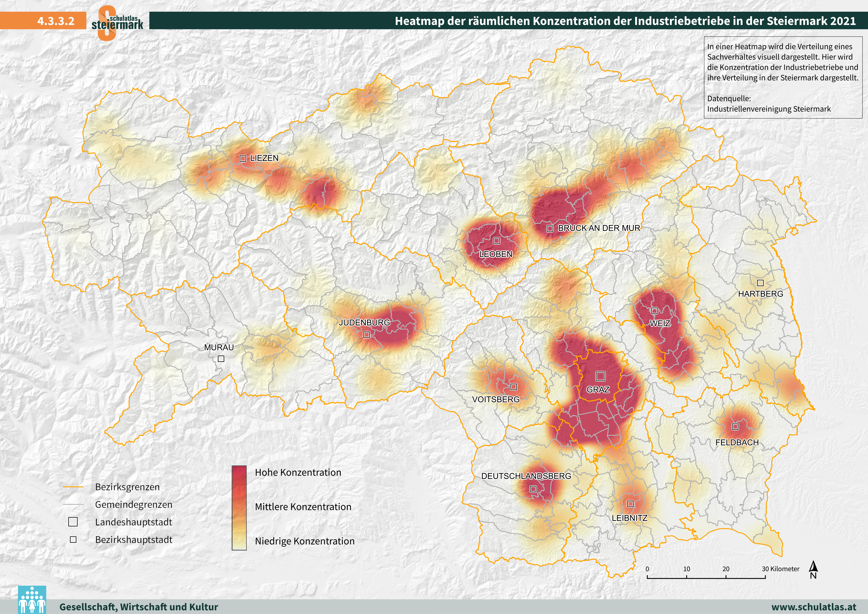Image resolution: width=868 pixels, height=614 pixels.
Task: Select the Bruck an der Mur marker
Action: pos(550,229)
